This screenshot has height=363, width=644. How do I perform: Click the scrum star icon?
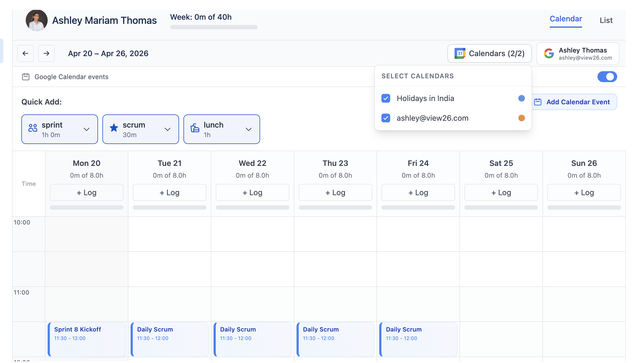114,128
